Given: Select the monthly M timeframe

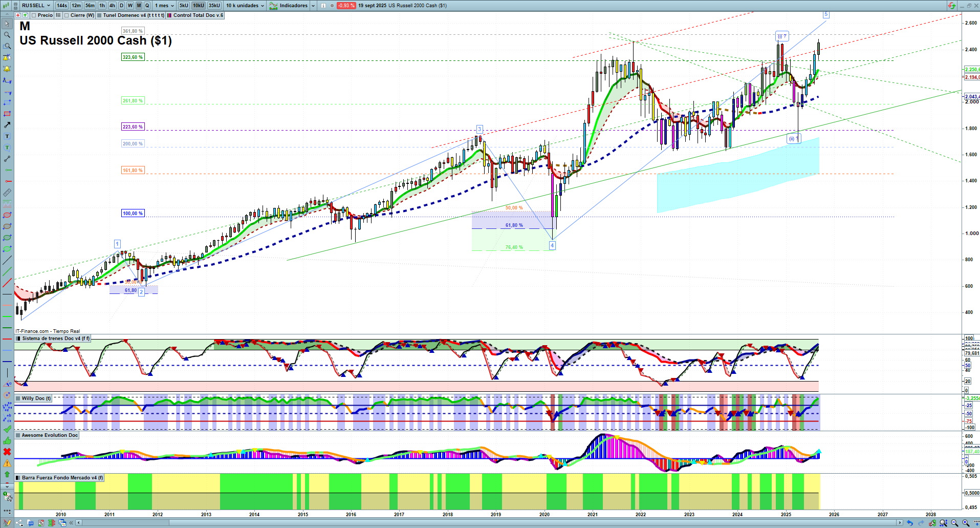Looking at the screenshot, I should 139,6.
